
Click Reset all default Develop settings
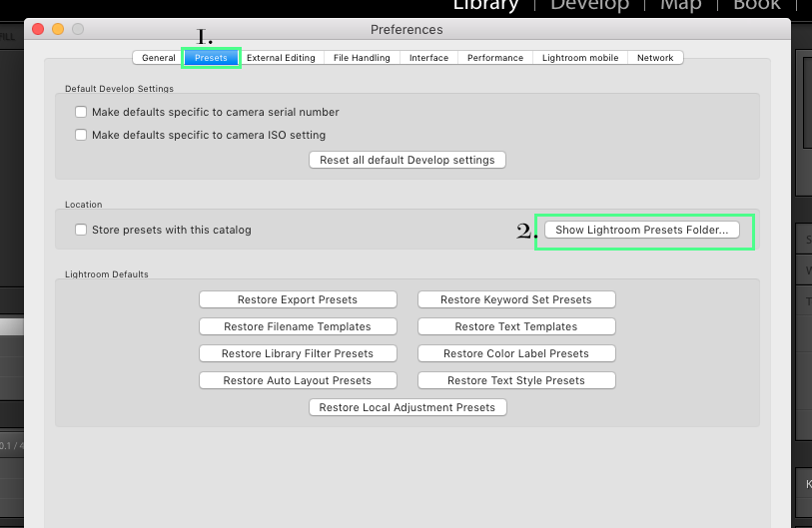point(407,160)
